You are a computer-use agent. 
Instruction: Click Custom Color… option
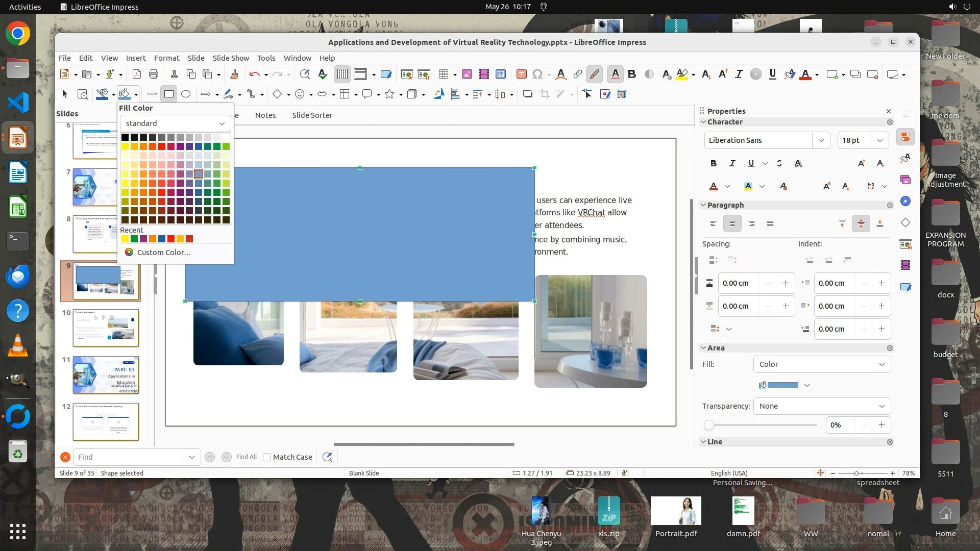click(163, 253)
